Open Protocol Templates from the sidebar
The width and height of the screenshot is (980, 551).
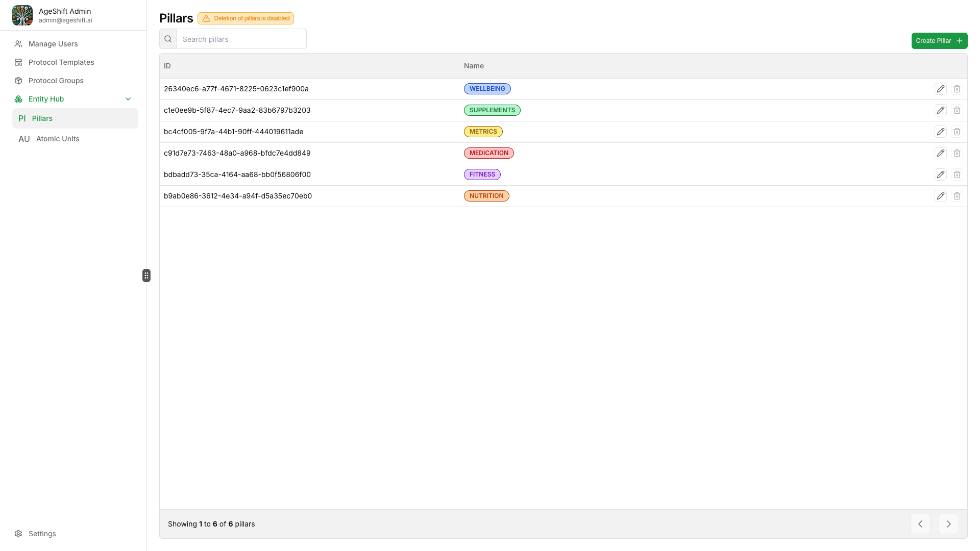coord(61,62)
